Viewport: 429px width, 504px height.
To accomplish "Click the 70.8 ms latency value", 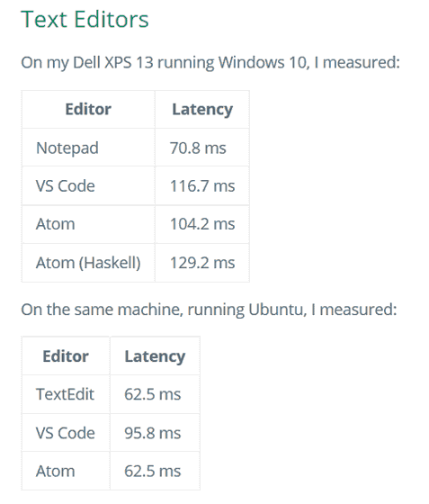I will [x=198, y=148].
